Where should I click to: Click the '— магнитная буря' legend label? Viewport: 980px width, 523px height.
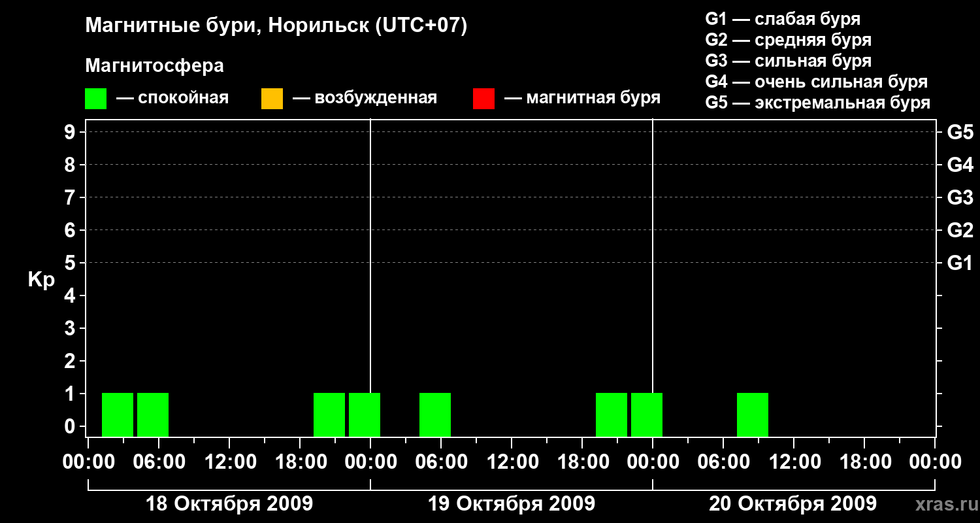(x=582, y=99)
